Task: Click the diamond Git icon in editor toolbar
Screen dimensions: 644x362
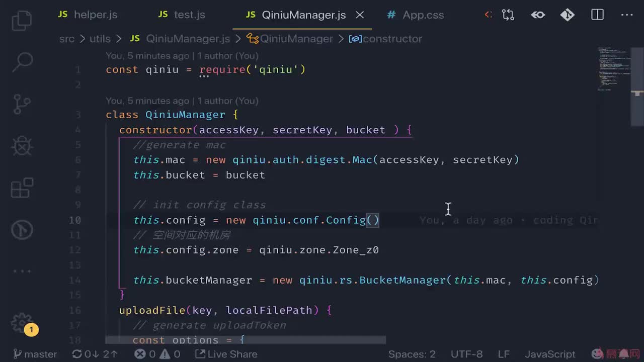Action: click(x=568, y=15)
